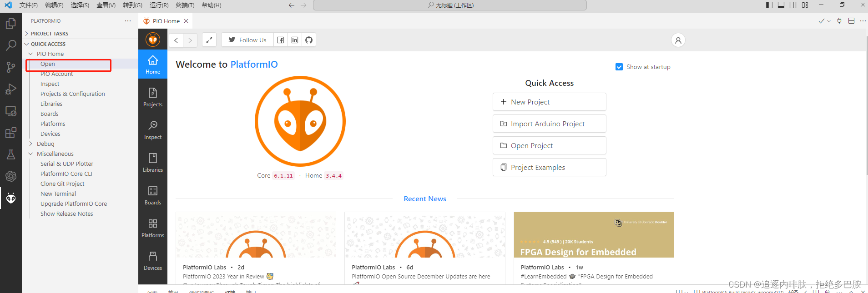Open Source Control view in activity bar
868x293 pixels.
[x=11, y=67]
